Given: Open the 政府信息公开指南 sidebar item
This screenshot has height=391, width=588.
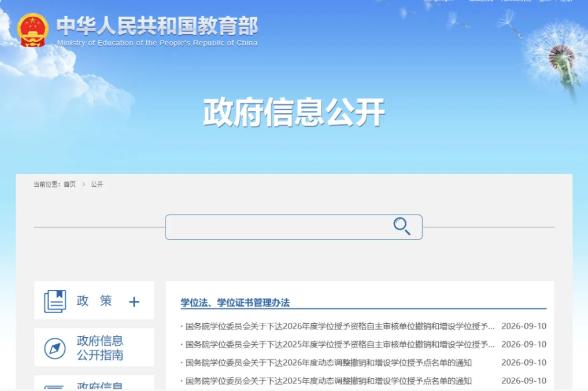Looking at the screenshot, I should [x=94, y=348].
